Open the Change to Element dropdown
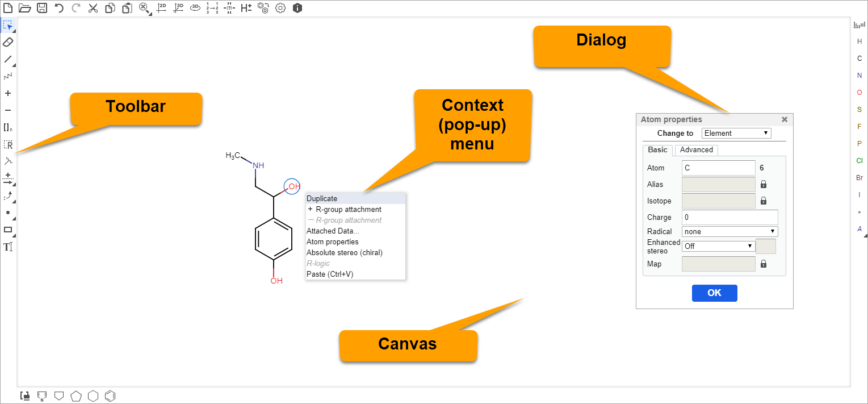The image size is (868, 404). coord(736,133)
